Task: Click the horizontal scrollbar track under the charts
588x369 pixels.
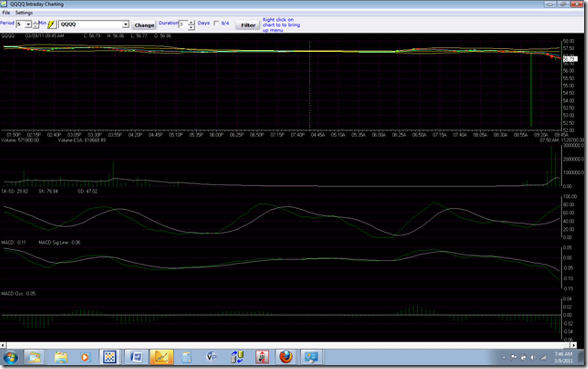Action: click(289, 345)
